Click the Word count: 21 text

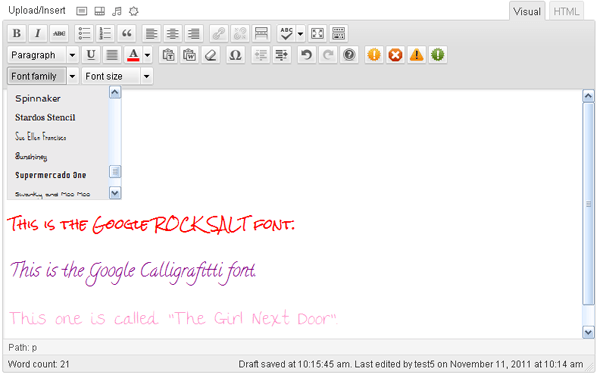(x=39, y=364)
